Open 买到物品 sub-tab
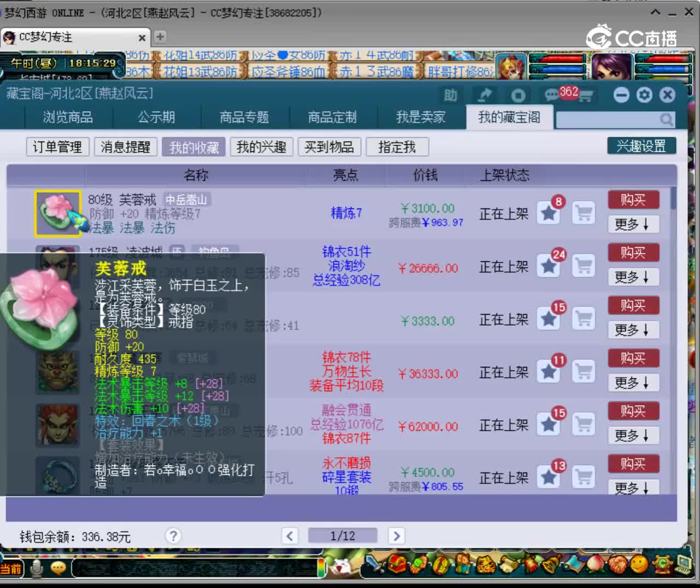Image resolution: width=700 pixels, height=588 pixels. click(x=329, y=147)
